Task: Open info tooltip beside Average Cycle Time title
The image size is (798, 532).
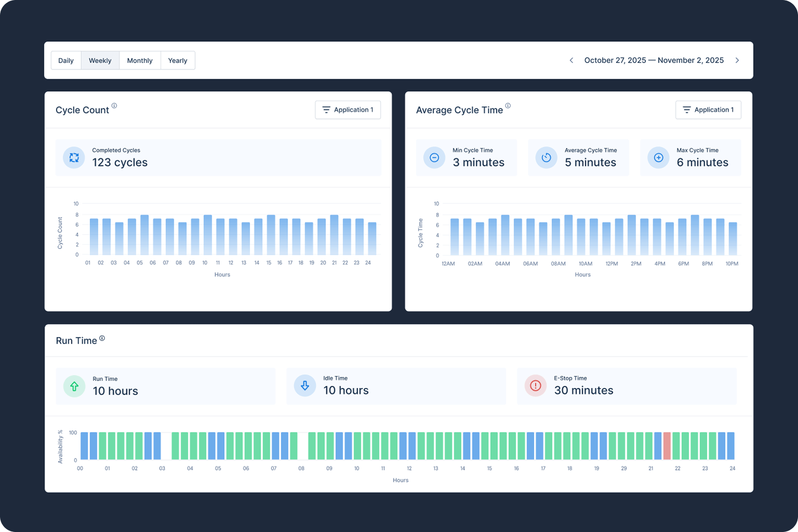Action: (x=508, y=106)
